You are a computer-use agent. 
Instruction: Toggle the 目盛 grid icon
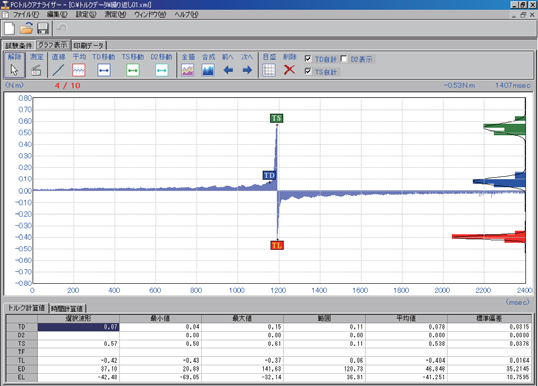269,70
